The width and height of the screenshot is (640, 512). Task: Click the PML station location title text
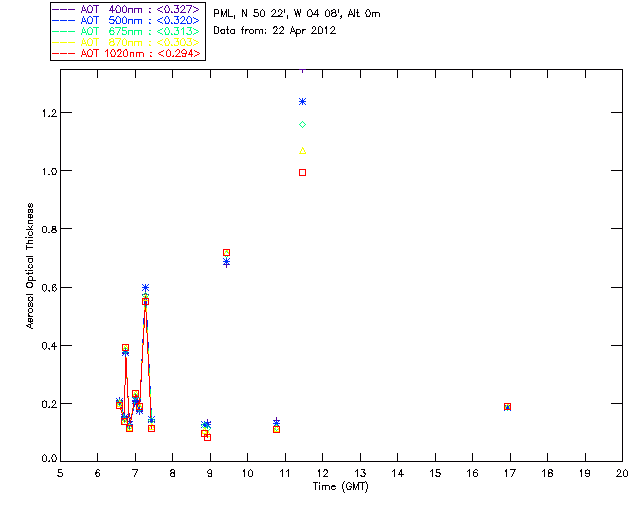point(297,13)
